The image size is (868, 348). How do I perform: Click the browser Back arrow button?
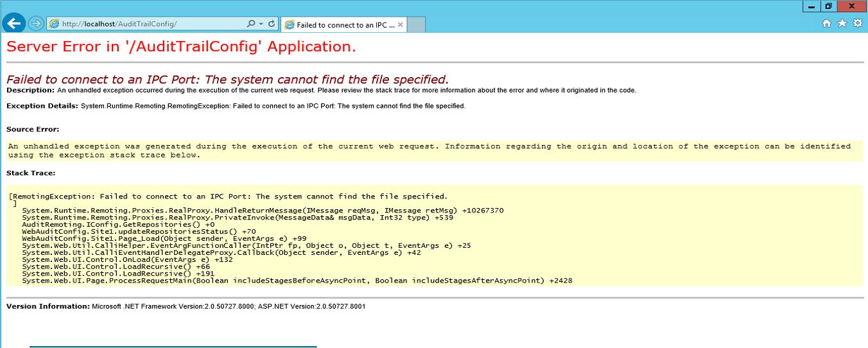click(x=13, y=24)
